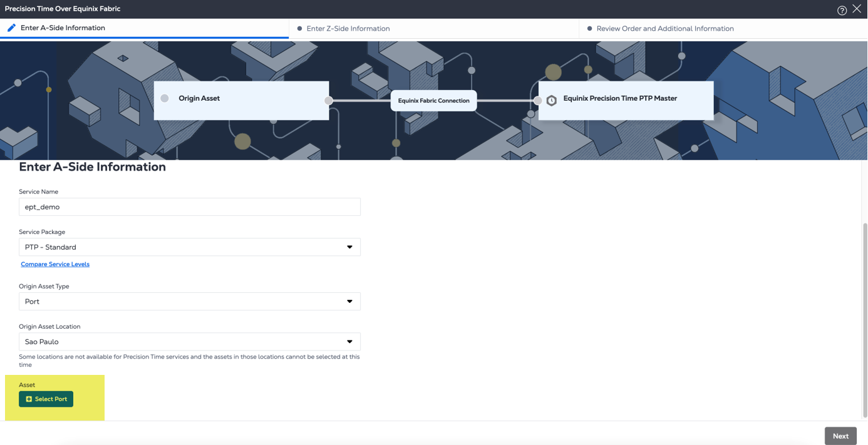
Task: Click the Select Port button
Action: [46, 399]
